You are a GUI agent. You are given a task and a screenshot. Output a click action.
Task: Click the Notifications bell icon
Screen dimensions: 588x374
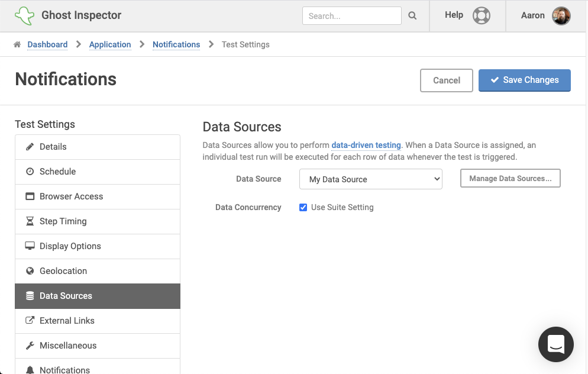pyautogui.click(x=28, y=369)
